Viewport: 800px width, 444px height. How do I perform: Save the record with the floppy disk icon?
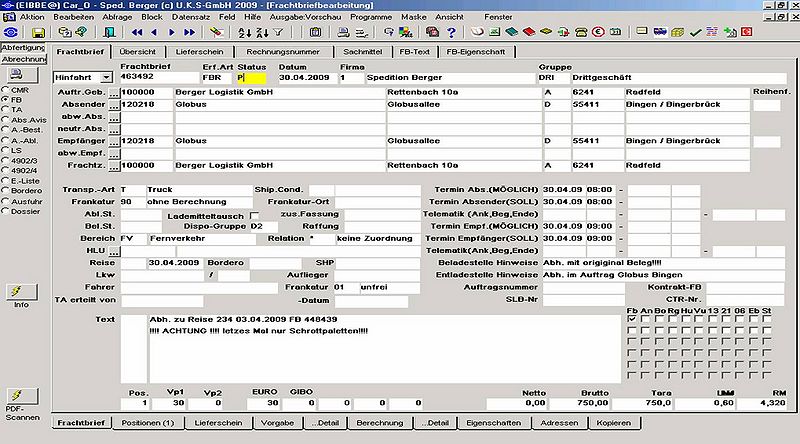pos(38,33)
